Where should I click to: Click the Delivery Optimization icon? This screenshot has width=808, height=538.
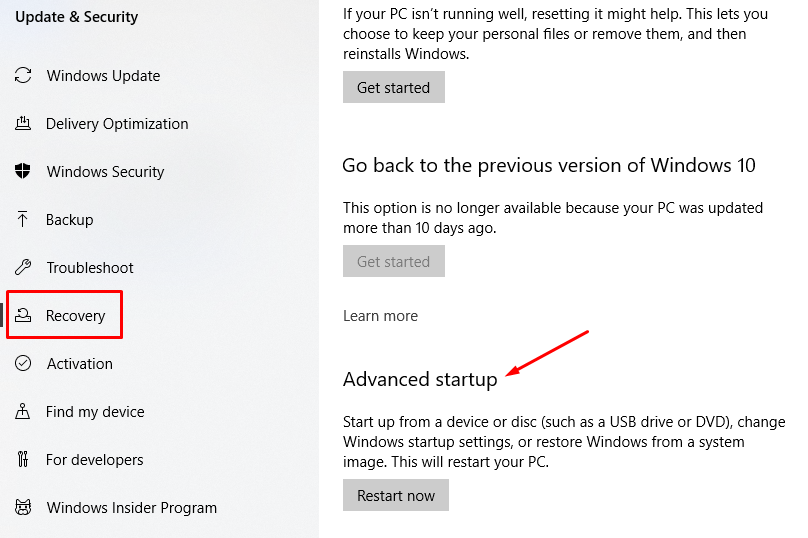point(23,124)
